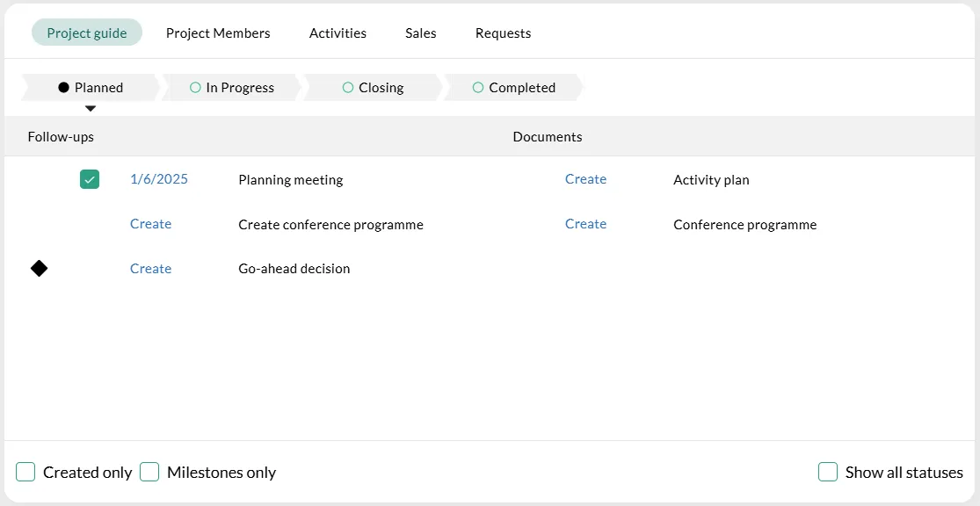
Task: Click the hollow circle icon on Closing stage
Action: (348, 88)
